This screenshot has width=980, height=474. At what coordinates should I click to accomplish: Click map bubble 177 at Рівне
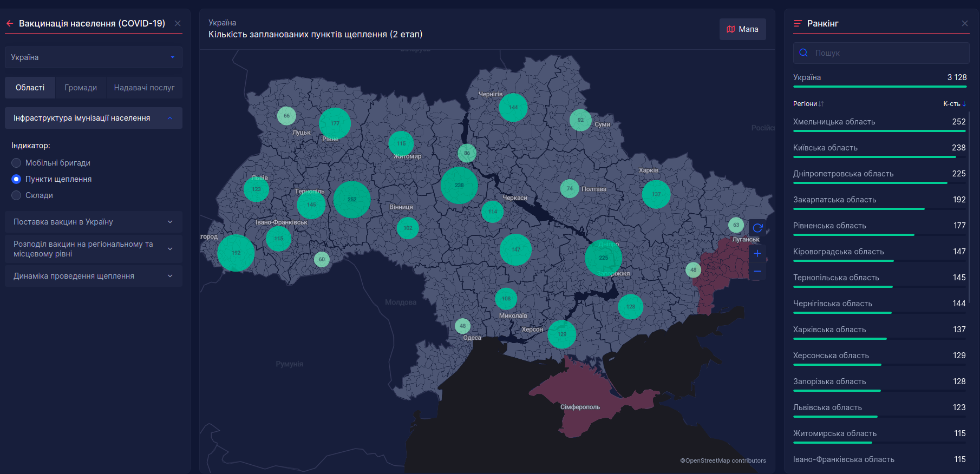coord(335,123)
